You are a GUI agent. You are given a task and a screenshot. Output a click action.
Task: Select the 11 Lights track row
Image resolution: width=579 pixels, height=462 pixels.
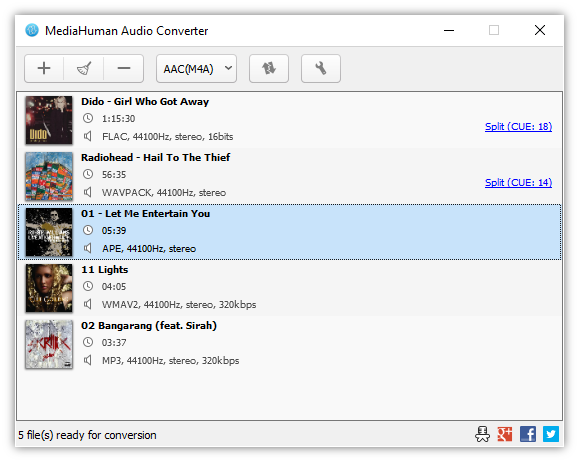(x=290, y=288)
